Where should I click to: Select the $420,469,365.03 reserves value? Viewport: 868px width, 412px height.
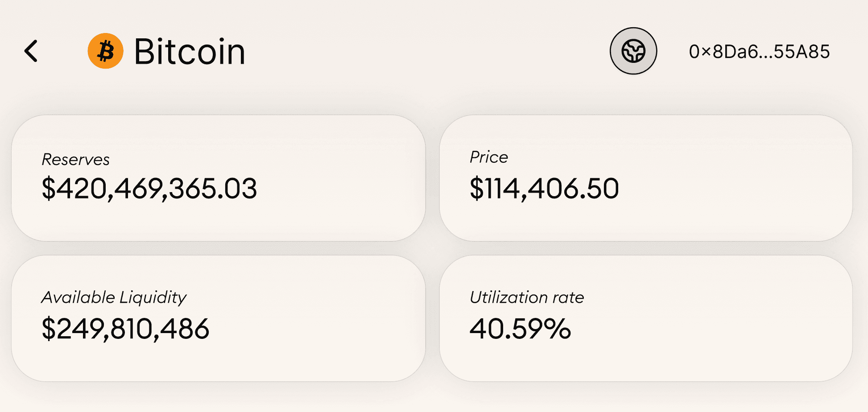(x=149, y=188)
